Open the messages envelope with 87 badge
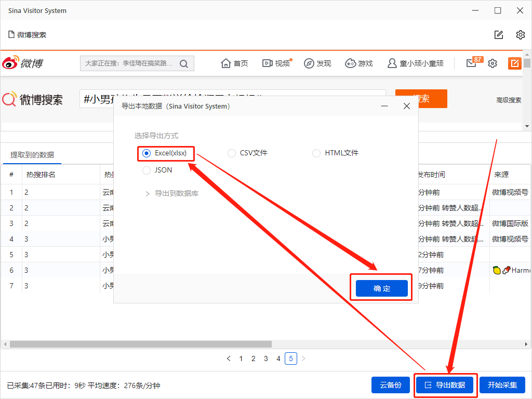 [x=474, y=63]
